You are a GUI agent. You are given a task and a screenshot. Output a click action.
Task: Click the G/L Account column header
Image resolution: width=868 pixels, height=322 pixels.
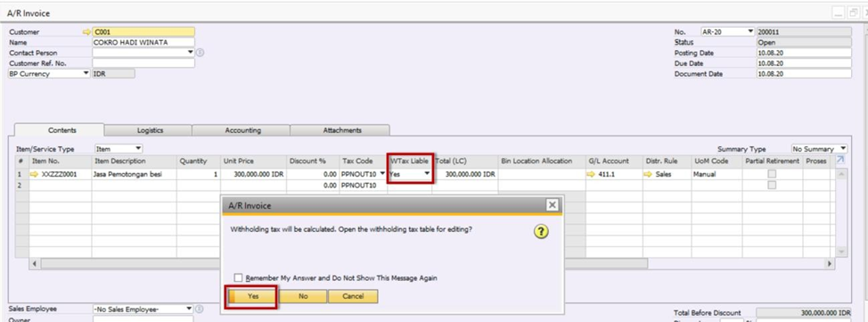(613, 161)
